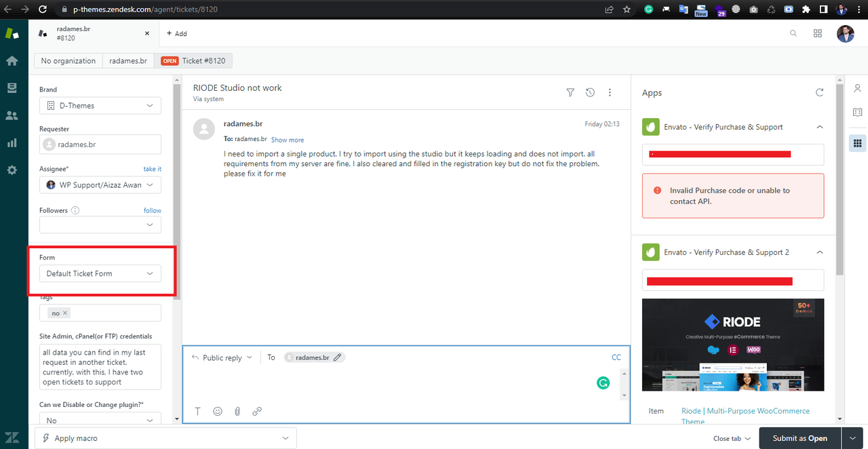Screen dimensions: 868x449
Task: Click the RIODE theme preview thumbnail
Action: [x=733, y=345]
